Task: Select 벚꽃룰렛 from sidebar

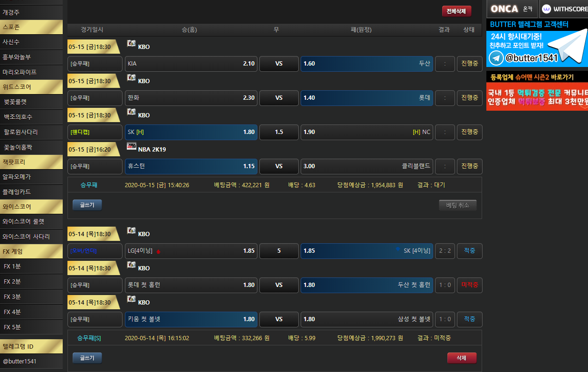Action: click(x=31, y=102)
